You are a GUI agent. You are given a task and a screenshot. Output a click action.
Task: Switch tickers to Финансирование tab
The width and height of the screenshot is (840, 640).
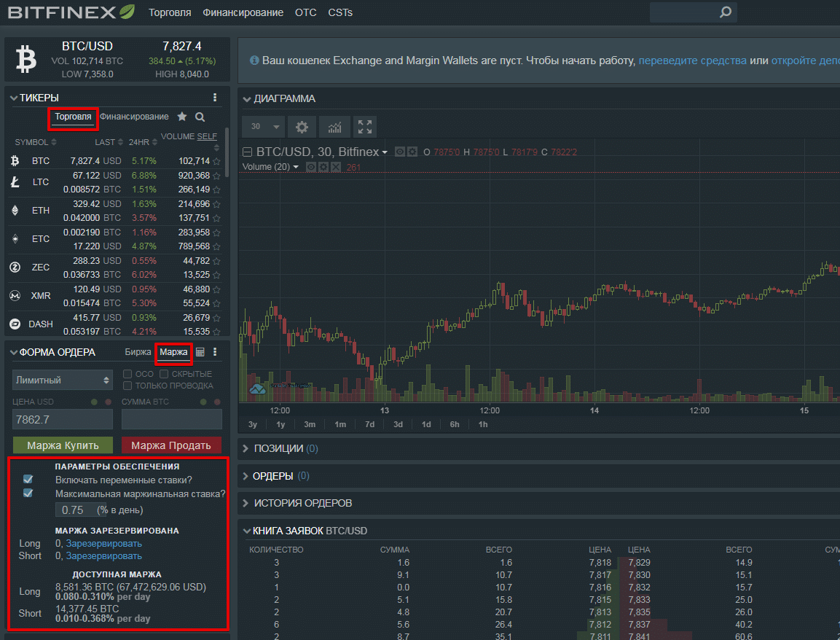tap(134, 117)
